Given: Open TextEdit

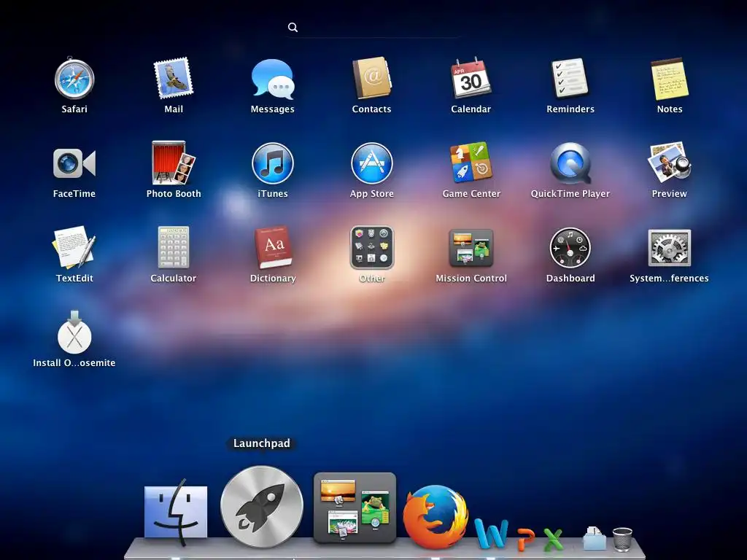Looking at the screenshot, I should point(74,248).
